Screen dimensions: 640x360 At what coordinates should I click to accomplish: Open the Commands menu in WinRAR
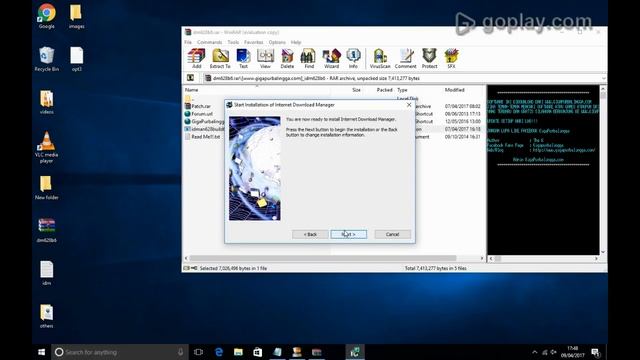(209, 42)
